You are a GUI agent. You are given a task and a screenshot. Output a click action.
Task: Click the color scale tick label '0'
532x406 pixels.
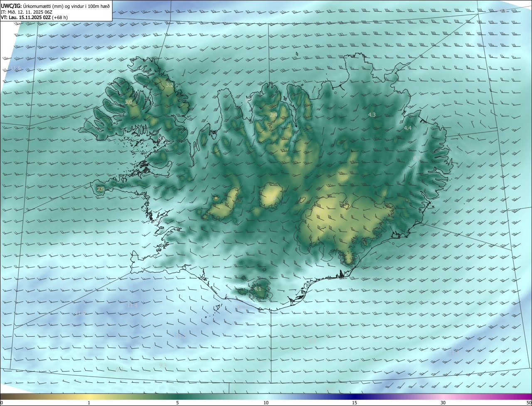[x=2, y=403]
